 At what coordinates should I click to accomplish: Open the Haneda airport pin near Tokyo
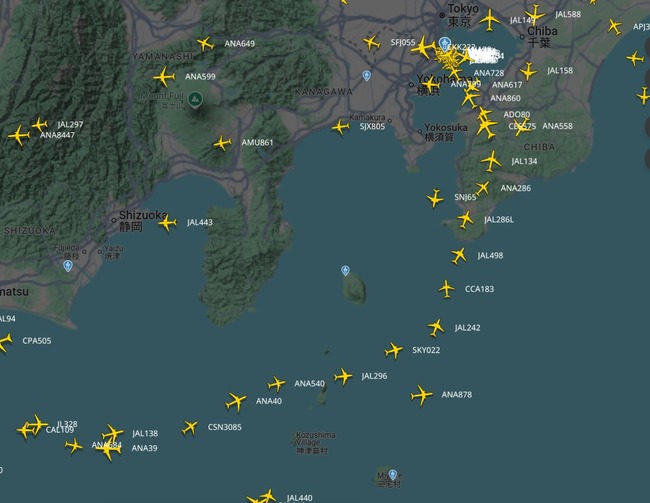tap(444, 44)
